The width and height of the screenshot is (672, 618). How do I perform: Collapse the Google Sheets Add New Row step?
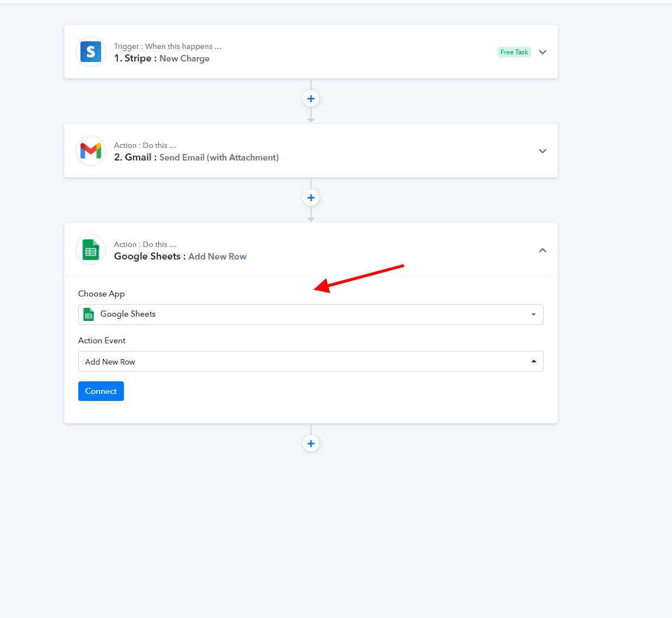pos(543,250)
